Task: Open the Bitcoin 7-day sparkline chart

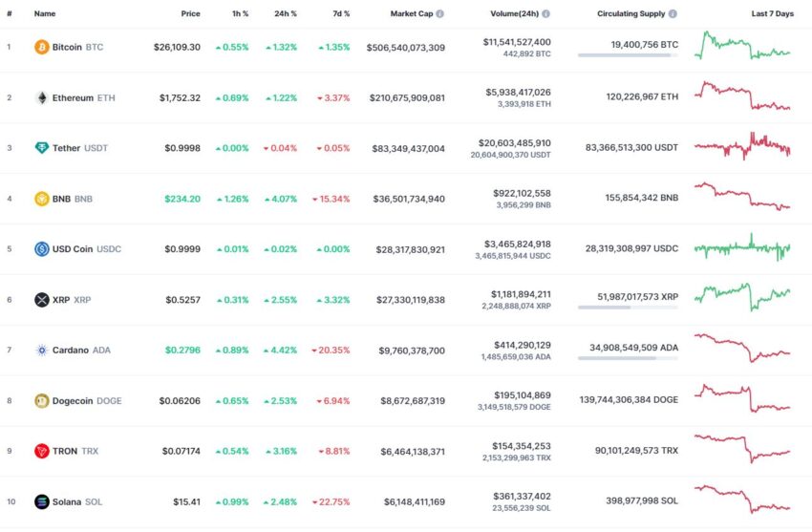Action: click(x=742, y=46)
